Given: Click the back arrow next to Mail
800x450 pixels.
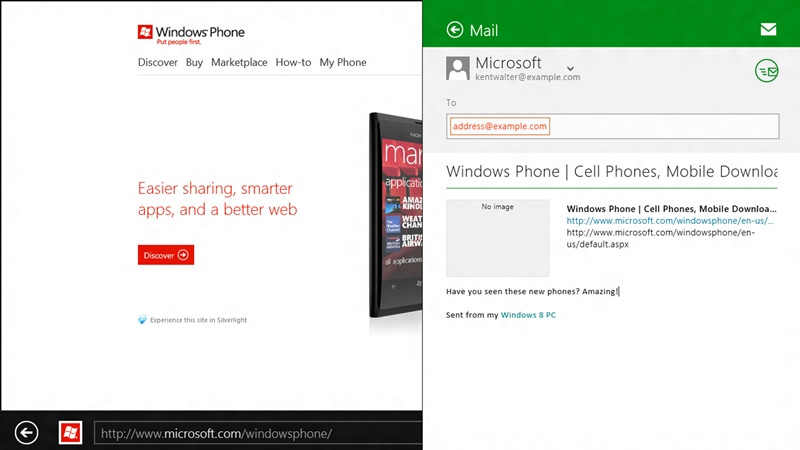Looking at the screenshot, I should [x=455, y=30].
